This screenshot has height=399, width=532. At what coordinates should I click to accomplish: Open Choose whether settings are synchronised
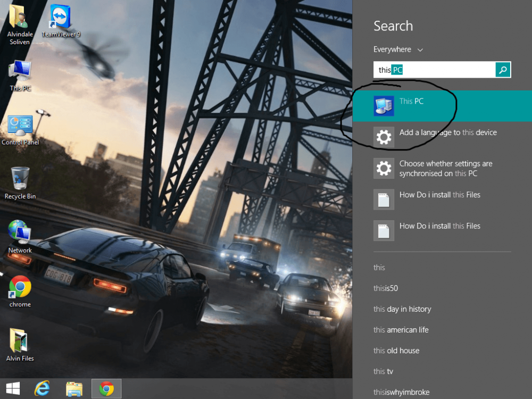[446, 168]
